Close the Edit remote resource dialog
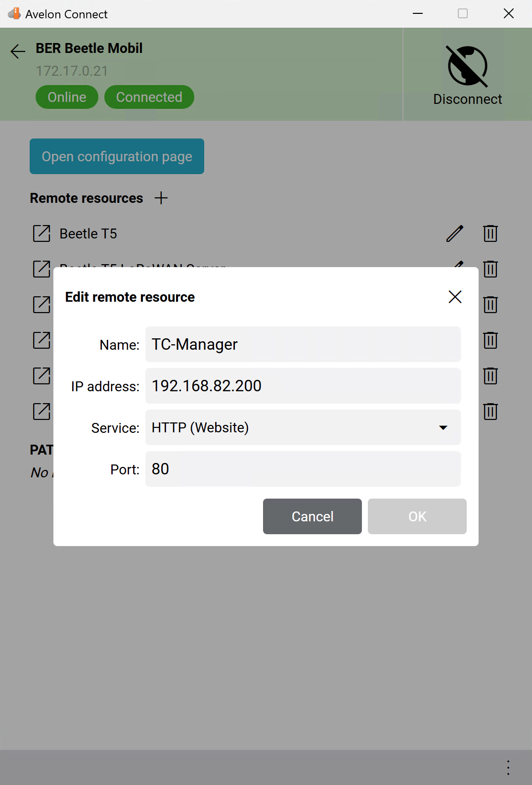This screenshot has height=785, width=532. [455, 297]
